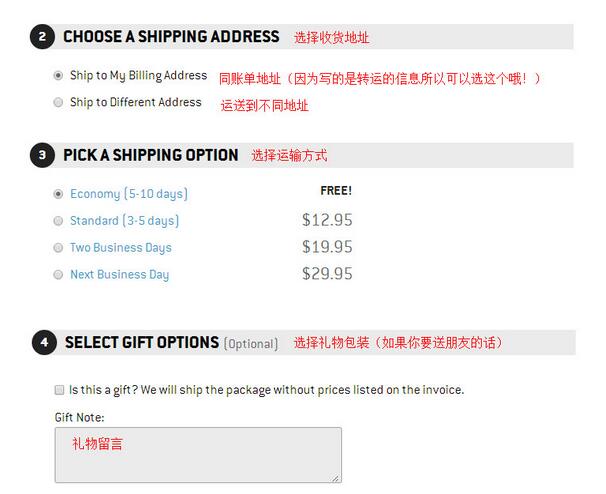The width and height of the screenshot is (606, 494).
Task: Select Ship to My Billing Address radio
Action: click(x=58, y=75)
